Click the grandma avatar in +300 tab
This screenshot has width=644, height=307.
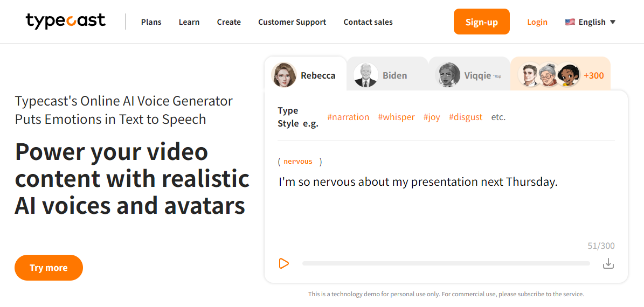tap(548, 74)
